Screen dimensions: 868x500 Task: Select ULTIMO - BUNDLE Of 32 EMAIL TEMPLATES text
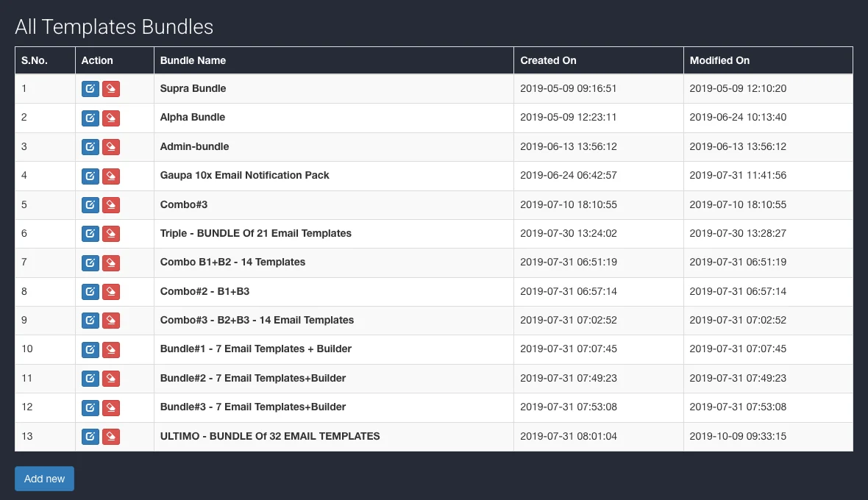(270, 436)
